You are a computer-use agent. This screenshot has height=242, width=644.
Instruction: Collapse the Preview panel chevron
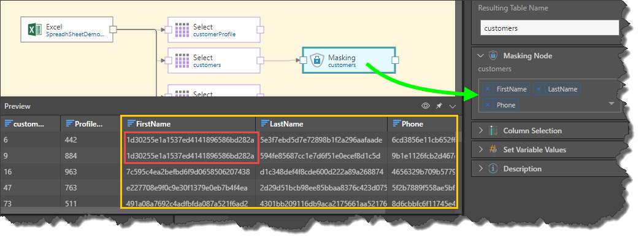point(453,106)
